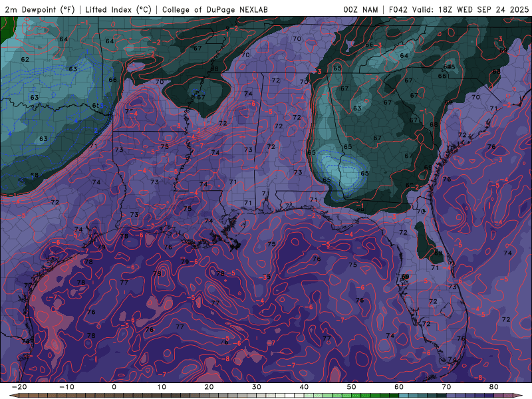Click the "F042 Valid: 18Z WED SEP 24 2025" text
Image resolution: width=532 pixels, height=399 pixels.
tap(459, 10)
